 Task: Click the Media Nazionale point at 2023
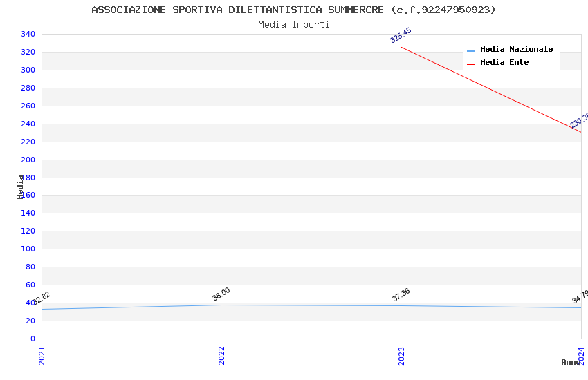tap(401, 305)
